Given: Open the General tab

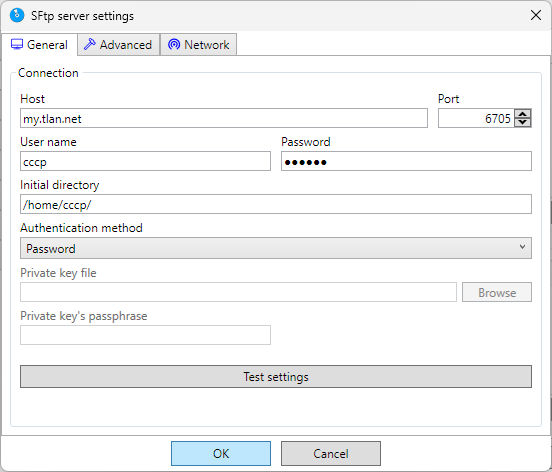Looking at the screenshot, I should pyautogui.click(x=39, y=45).
